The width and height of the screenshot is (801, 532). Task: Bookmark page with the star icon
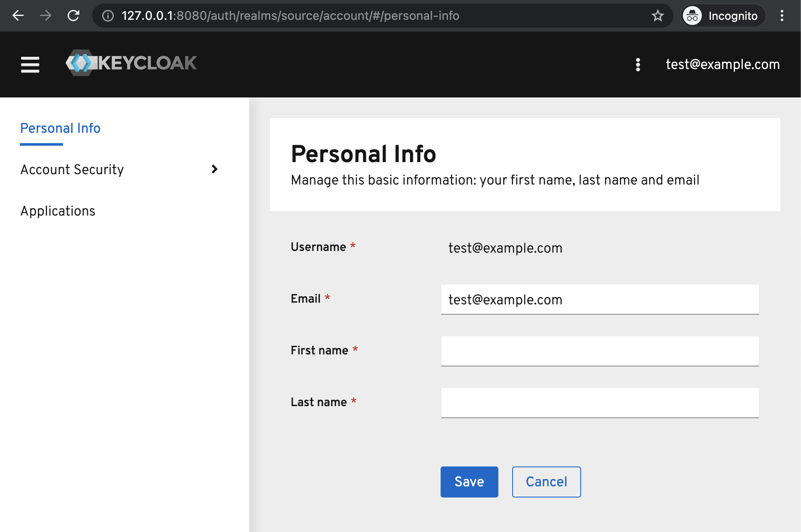coord(657,16)
